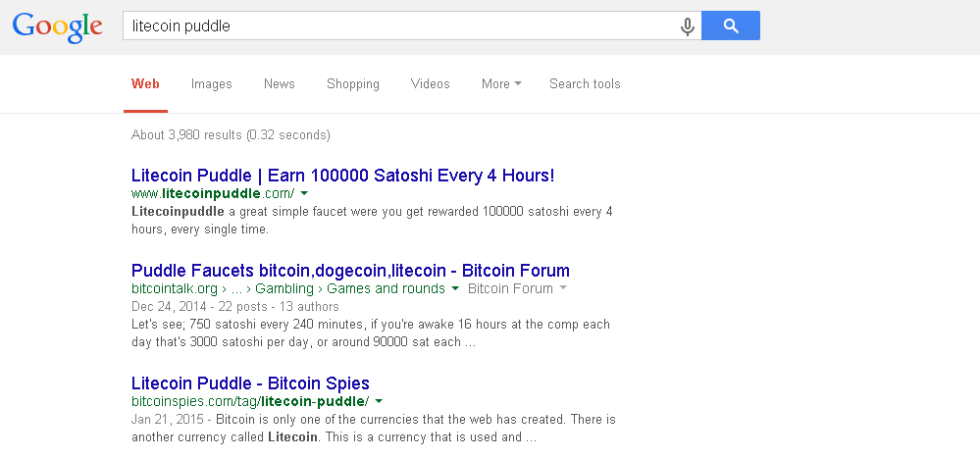The height and width of the screenshot is (459, 980).
Task: Switch to the Images tab
Action: pyautogui.click(x=211, y=83)
